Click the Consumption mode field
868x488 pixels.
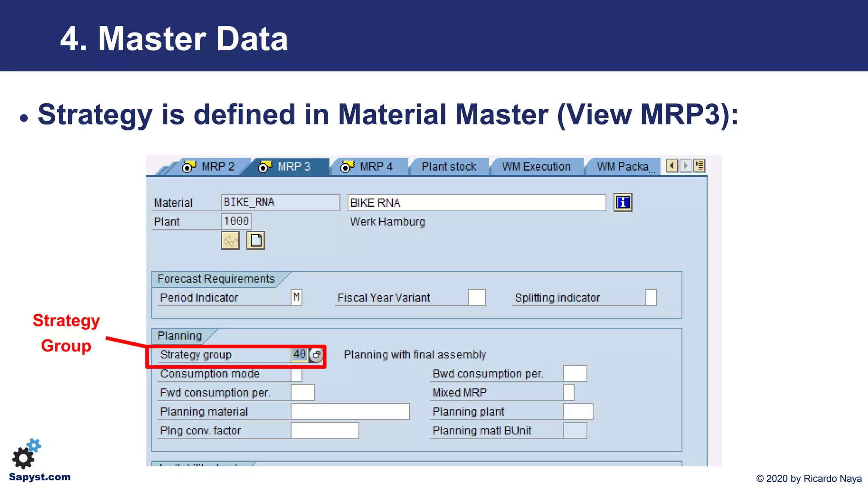(x=297, y=374)
